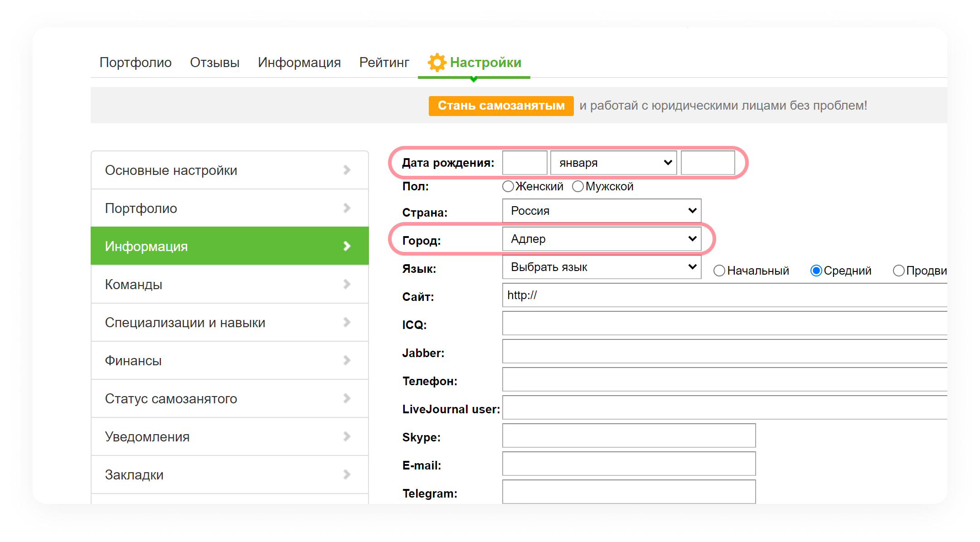Screen dimensions: 980x542
Task: Click the chevron arrow on Основные настройки row
Action: 347,170
